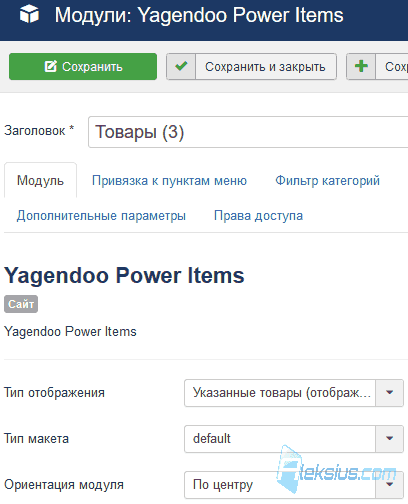The width and height of the screenshot is (408, 504).
Task: Click the pencil icon inside Сохранить
Action: [x=51, y=66]
